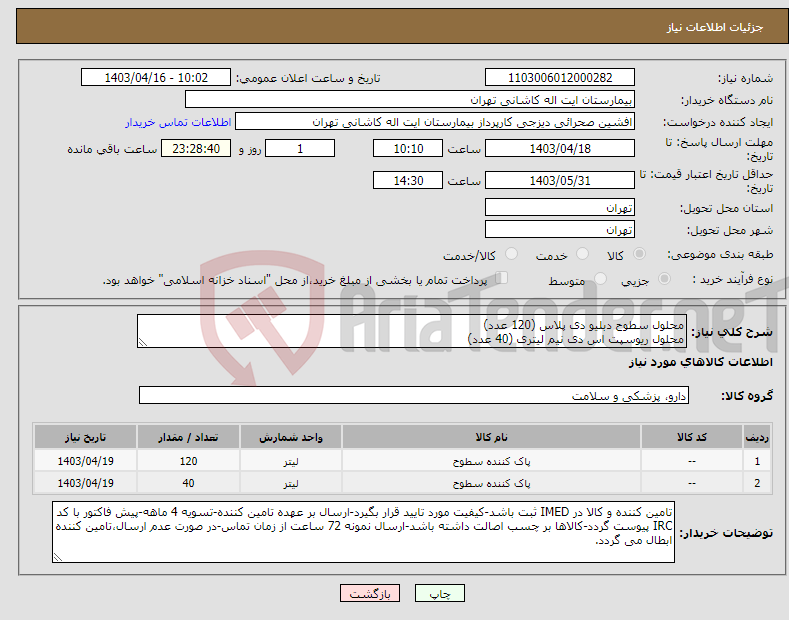Click the delivery province field تهران
Viewport: 789px width, 620px height.
point(560,207)
